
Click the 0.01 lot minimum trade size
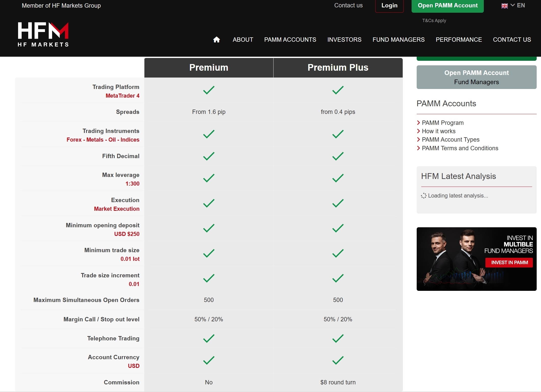click(x=130, y=259)
